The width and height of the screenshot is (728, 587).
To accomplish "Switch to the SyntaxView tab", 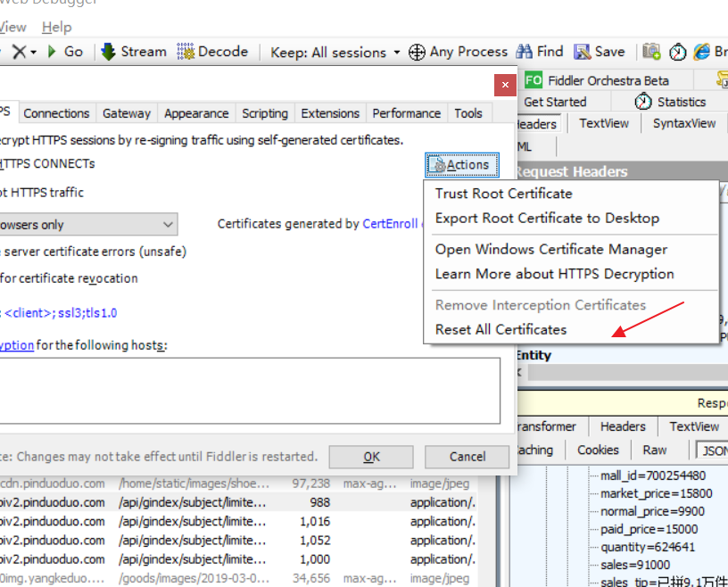I will coord(684,123).
